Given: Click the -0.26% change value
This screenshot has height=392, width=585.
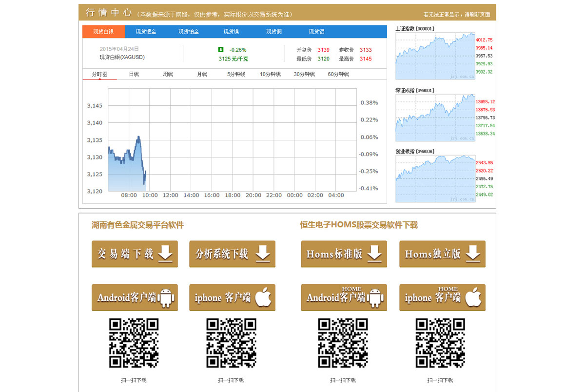Looking at the screenshot, I should click(238, 50).
